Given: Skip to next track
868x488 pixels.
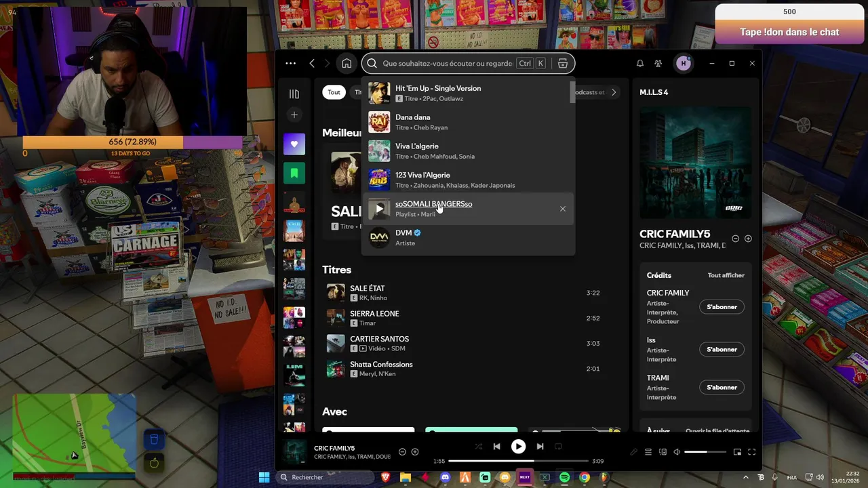Looking at the screenshot, I should pyautogui.click(x=540, y=447).
